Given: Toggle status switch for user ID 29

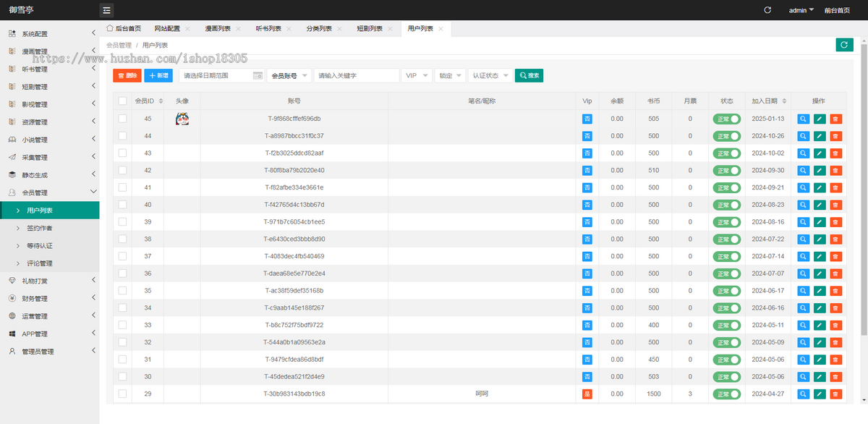Looking at the screenshot, I should tap(727, 394).
